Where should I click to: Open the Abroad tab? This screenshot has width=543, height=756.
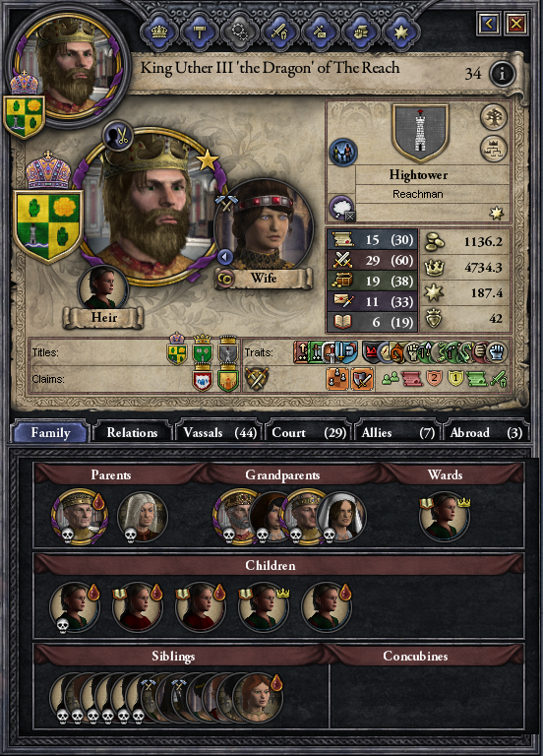tap(485, 432)
